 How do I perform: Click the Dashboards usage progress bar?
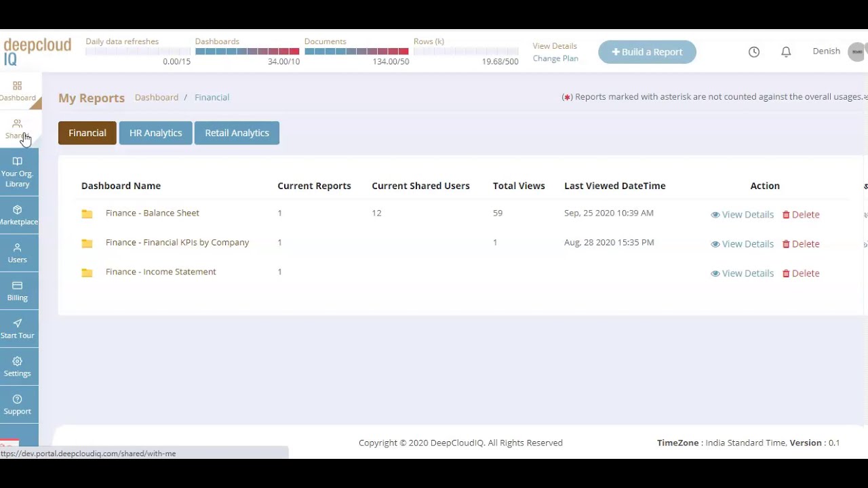point(247,52)
